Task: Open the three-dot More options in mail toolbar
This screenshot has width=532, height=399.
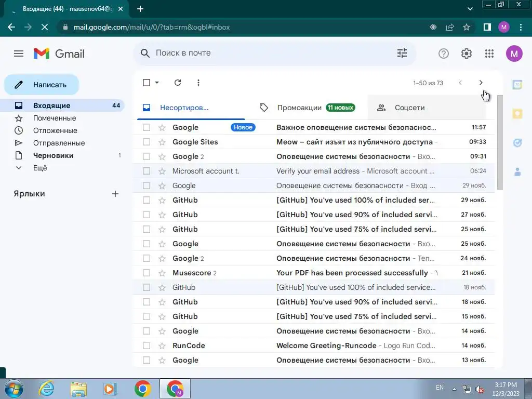Action: (x=198, y=83)
